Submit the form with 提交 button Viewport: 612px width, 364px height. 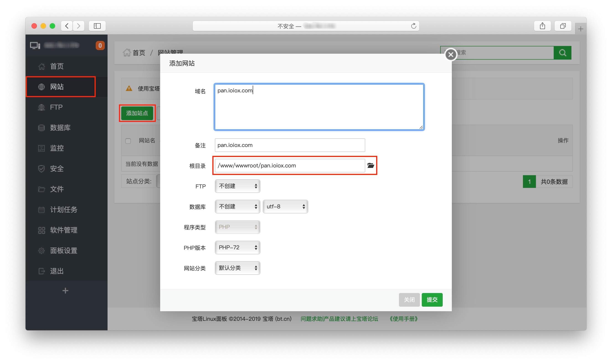[432, 300]
